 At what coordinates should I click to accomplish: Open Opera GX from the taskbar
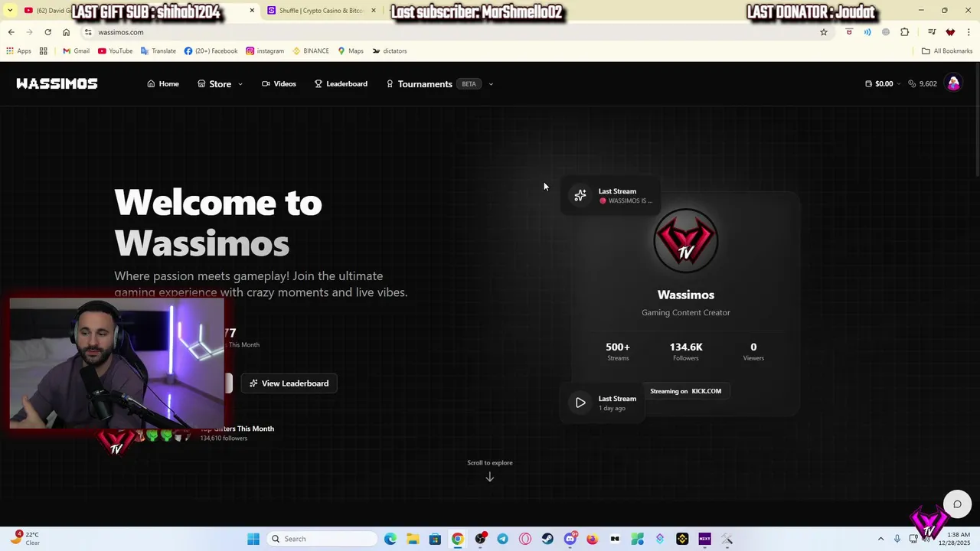point(525,539)
